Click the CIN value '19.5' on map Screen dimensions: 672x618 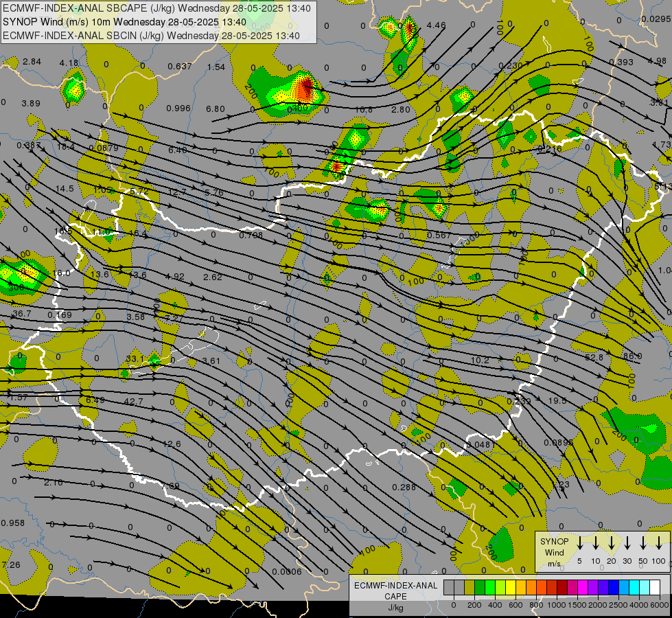557,400
